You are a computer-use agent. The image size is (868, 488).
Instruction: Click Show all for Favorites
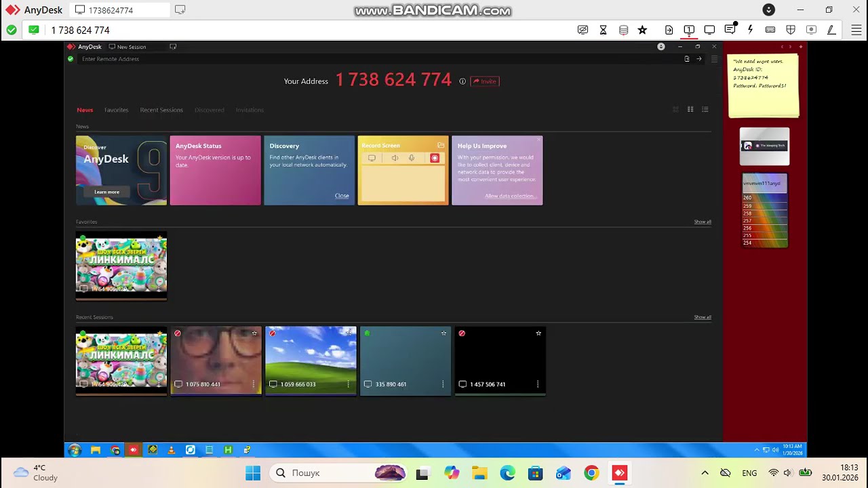coord(703,222)
